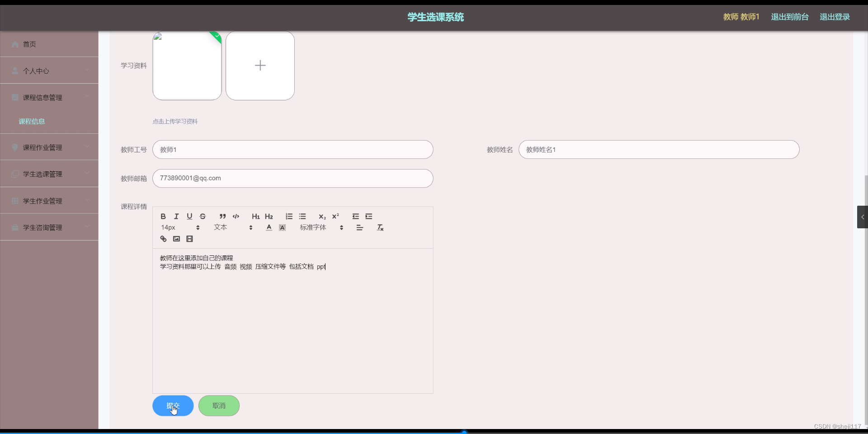Apply superscript formatting
Viewport: 868px width, 434px height.
(335, 217)
